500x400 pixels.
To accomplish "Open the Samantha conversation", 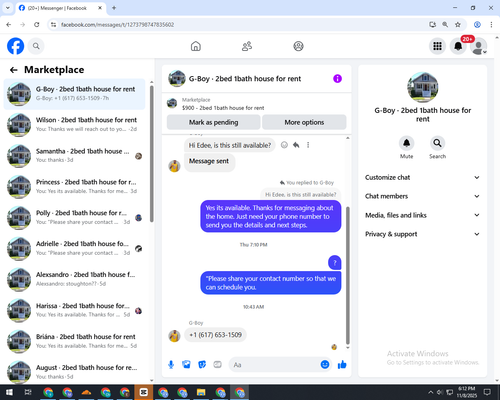I will [74, 155].
